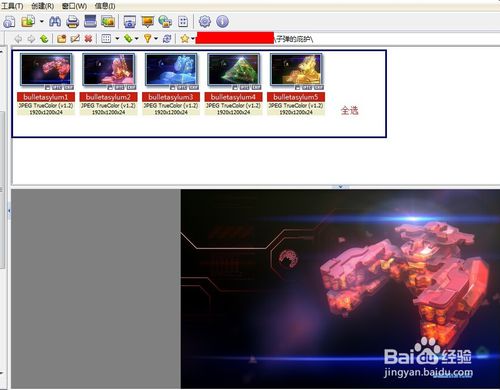Screen dimensions: 500x390
Task: Click the picture conversion icon next to the scanner
Action: click(108, 22)
